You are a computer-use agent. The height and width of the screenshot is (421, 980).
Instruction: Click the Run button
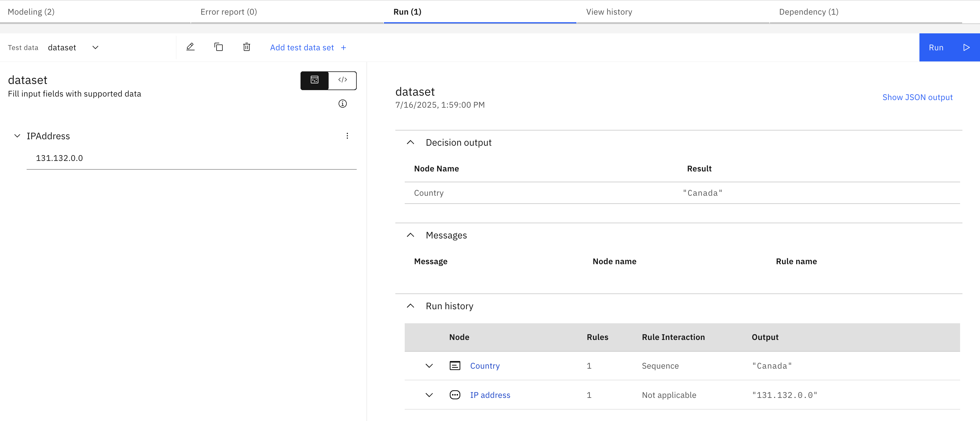[x=950, y=47]
